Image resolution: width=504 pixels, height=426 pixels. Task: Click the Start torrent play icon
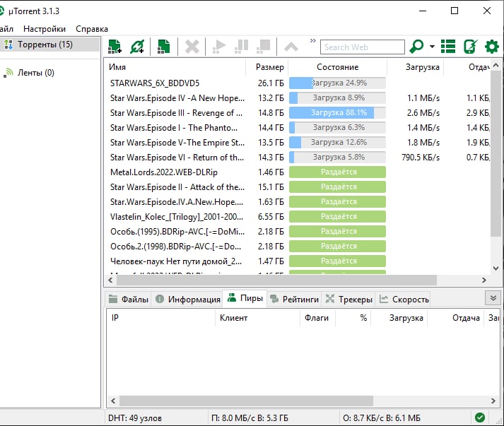(219, 47)
